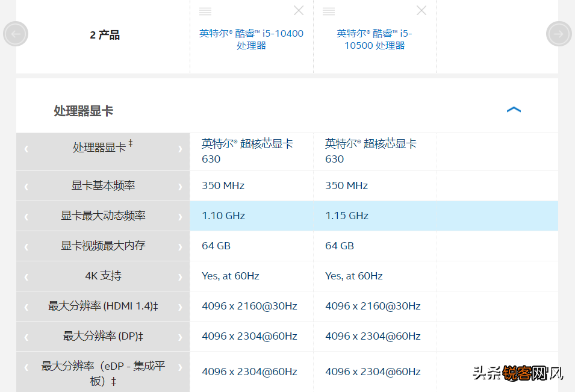Select the 显卡最大动态频率 row label
The image size is (575, 392).
click(103, 216)
